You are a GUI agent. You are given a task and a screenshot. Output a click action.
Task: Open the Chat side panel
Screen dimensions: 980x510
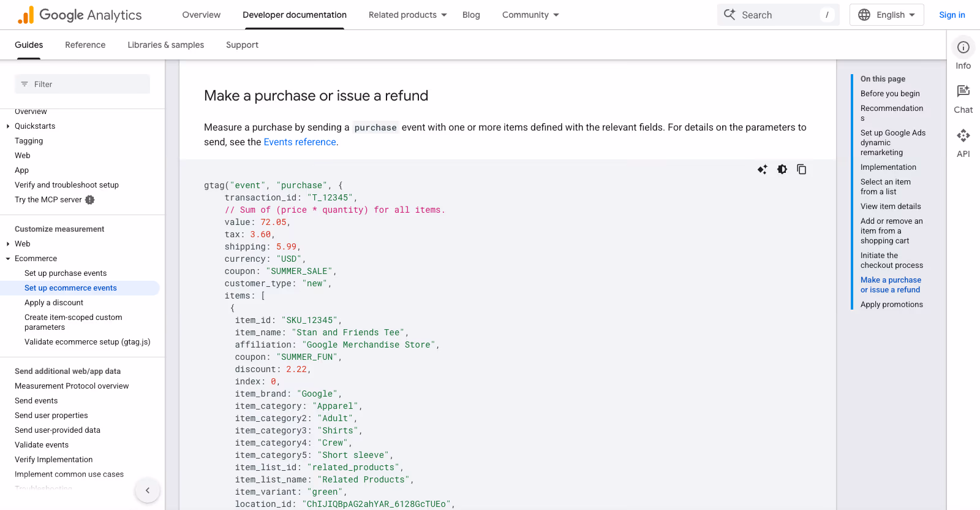pyautogui.click(x=963, y=99)
